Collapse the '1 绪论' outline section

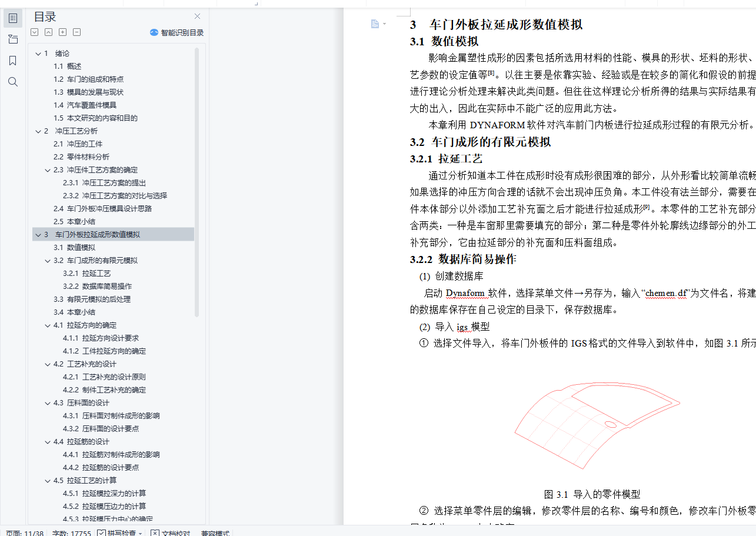38,54
